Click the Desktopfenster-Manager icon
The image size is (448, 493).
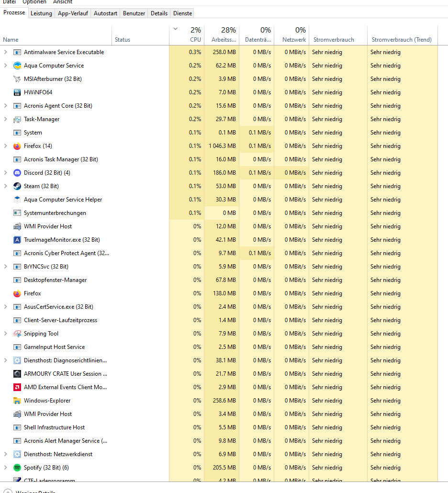17,280
